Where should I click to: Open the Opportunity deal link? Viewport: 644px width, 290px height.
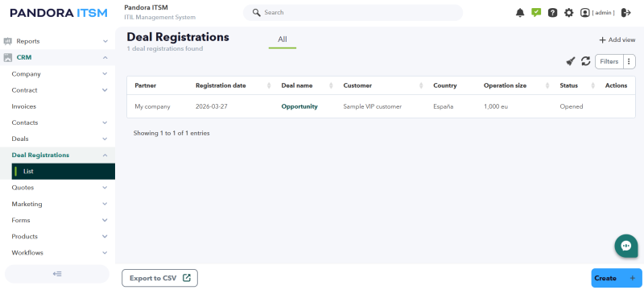[299, 107]
